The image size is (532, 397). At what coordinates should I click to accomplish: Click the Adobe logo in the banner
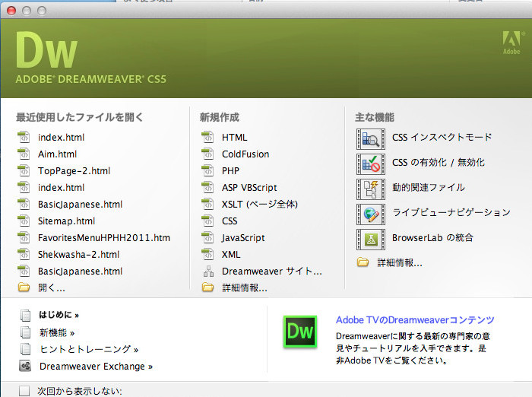click(x=511, y=43)
